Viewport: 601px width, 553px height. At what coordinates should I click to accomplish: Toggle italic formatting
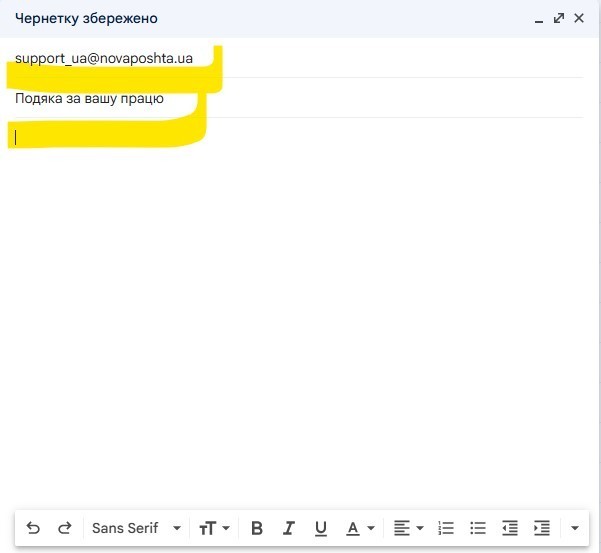289,528
